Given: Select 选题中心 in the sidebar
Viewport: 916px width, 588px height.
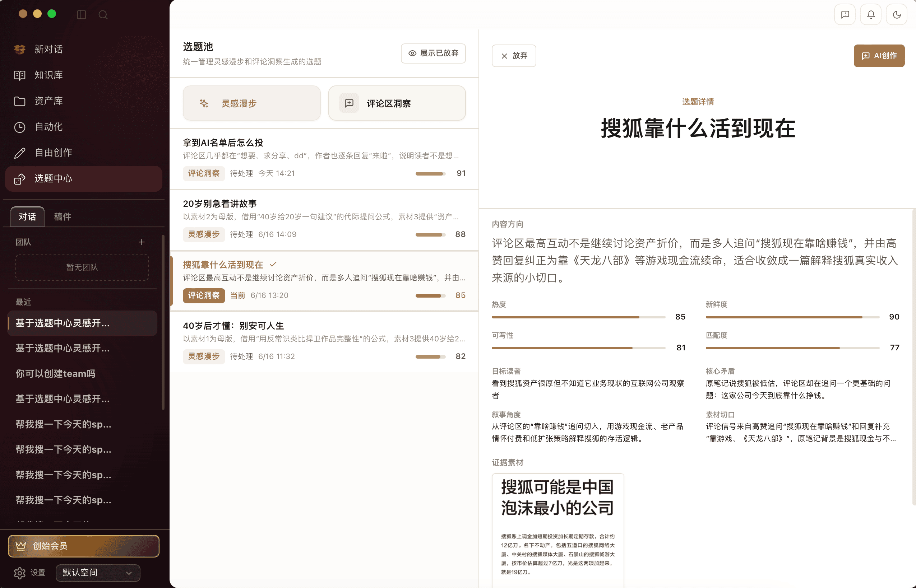Looking at the screenshot, I should 84,179.
